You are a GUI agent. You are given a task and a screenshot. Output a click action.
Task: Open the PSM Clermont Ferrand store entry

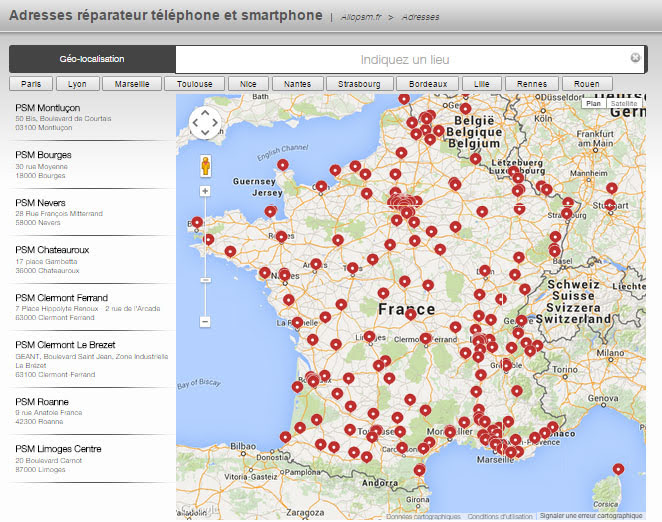point(92,307)
